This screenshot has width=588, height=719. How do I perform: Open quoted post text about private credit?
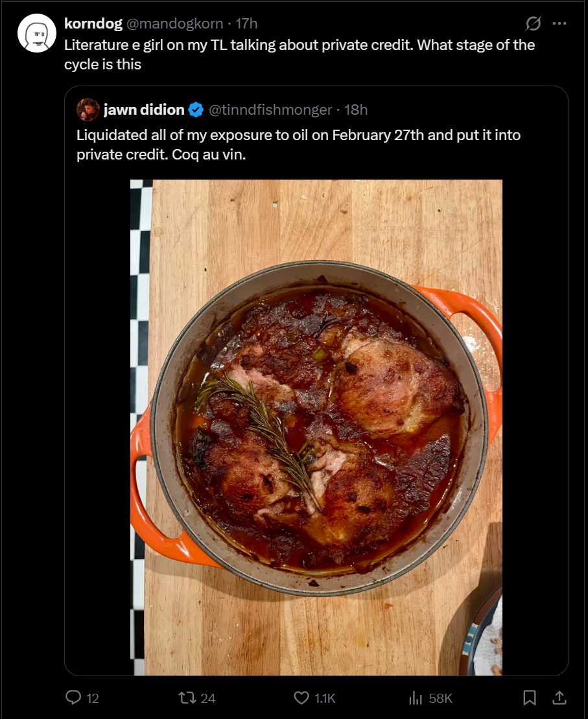coord(298,145)
